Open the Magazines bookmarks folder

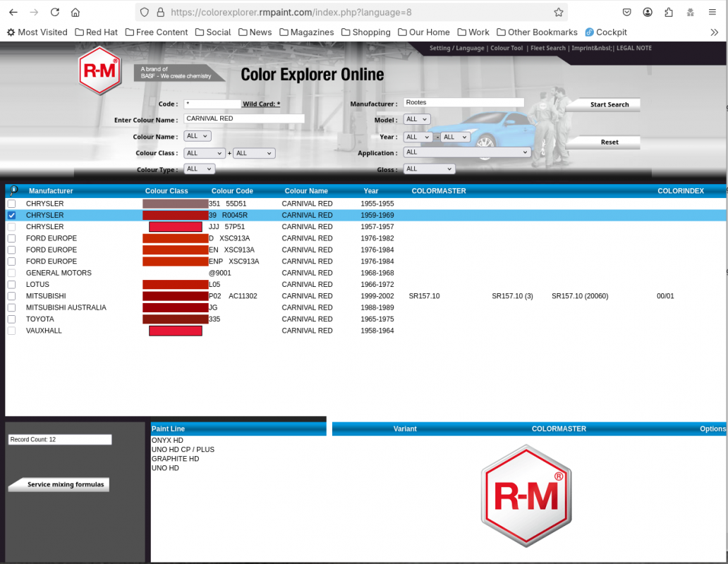306,32
